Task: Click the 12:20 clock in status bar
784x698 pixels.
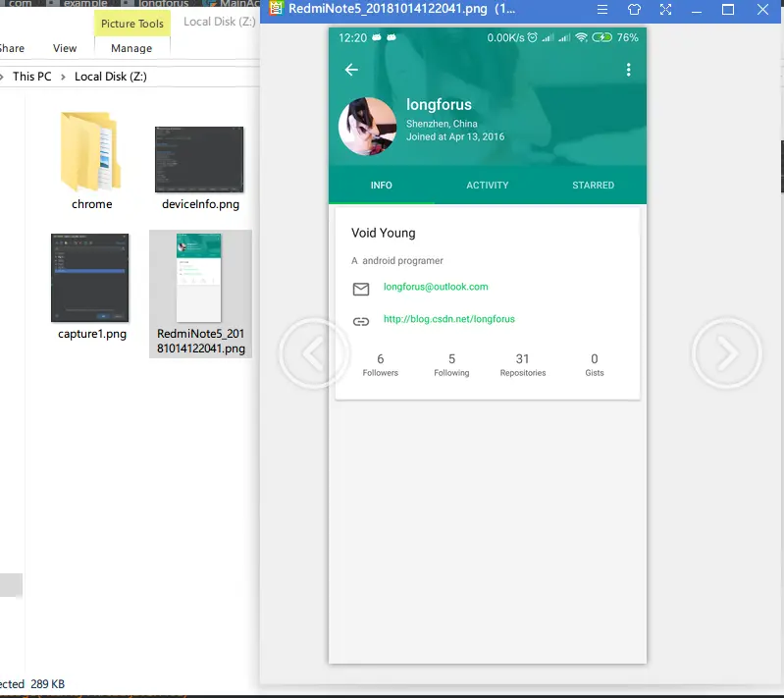Action: (352, 38)
